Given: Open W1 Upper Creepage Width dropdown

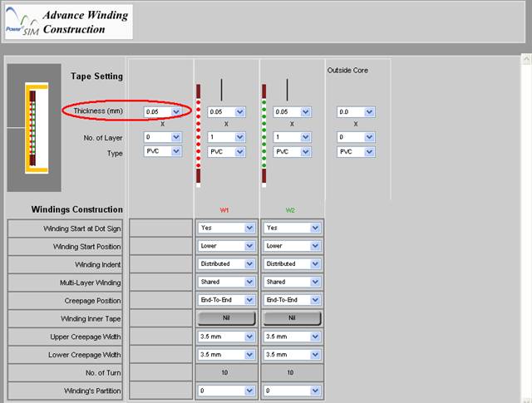Looking at the screenshot, I should tap(226, 337).
